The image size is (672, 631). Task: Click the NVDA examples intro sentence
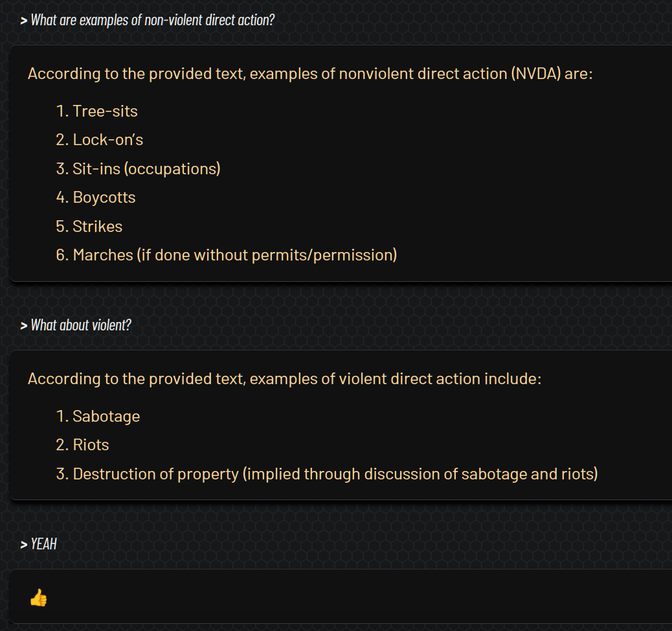click(310, 74)
